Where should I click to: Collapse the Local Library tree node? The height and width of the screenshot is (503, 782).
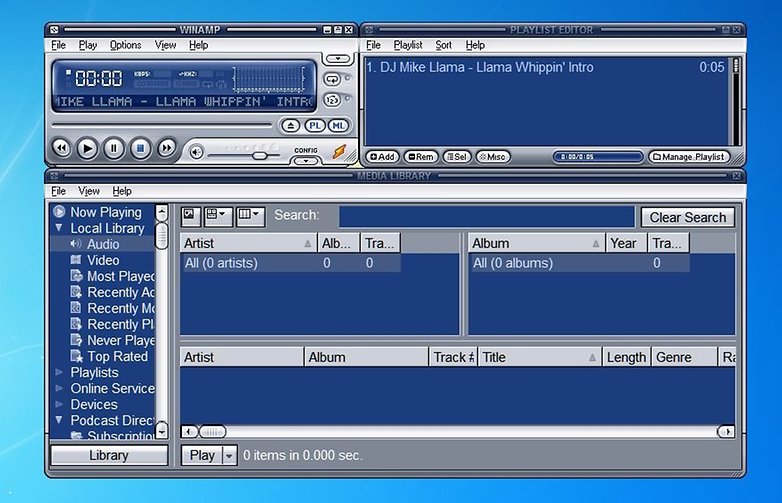(59, 228)
